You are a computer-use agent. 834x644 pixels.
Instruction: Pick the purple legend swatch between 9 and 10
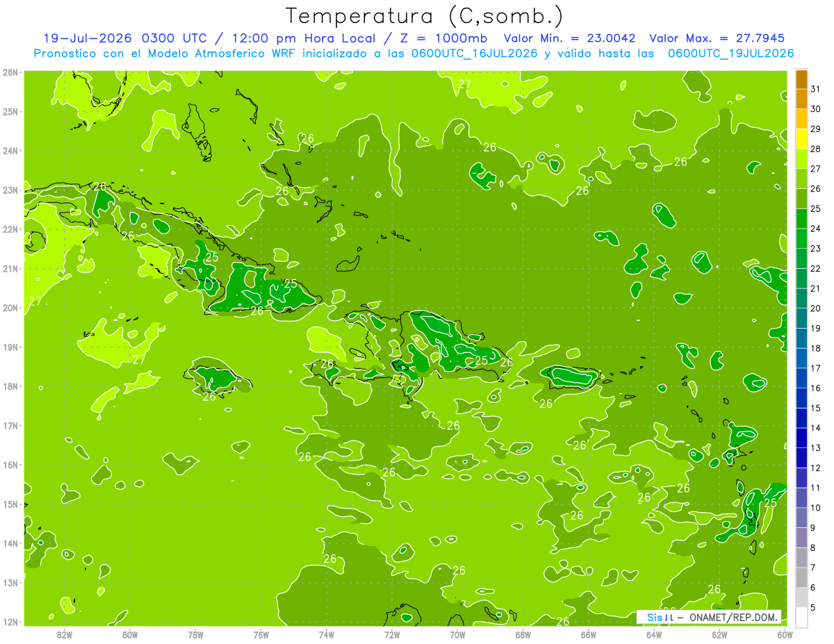tap(801, 518)
